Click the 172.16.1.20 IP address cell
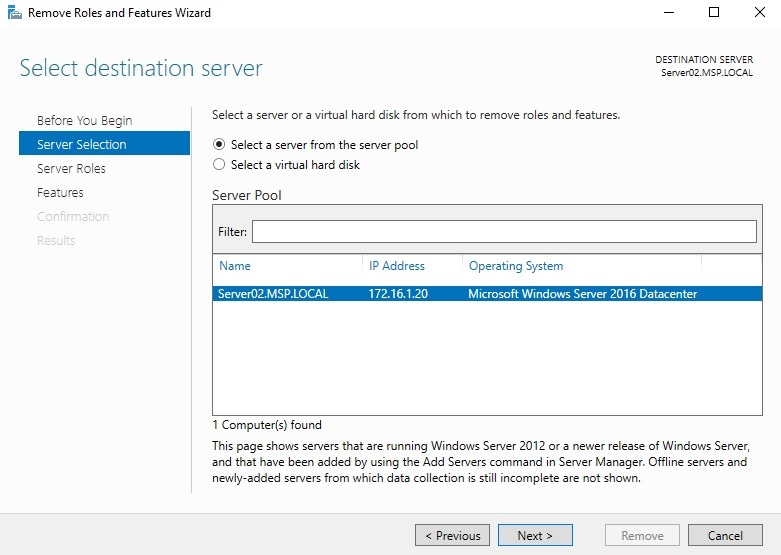The image size is (781, 555). (x=396, y=294)
